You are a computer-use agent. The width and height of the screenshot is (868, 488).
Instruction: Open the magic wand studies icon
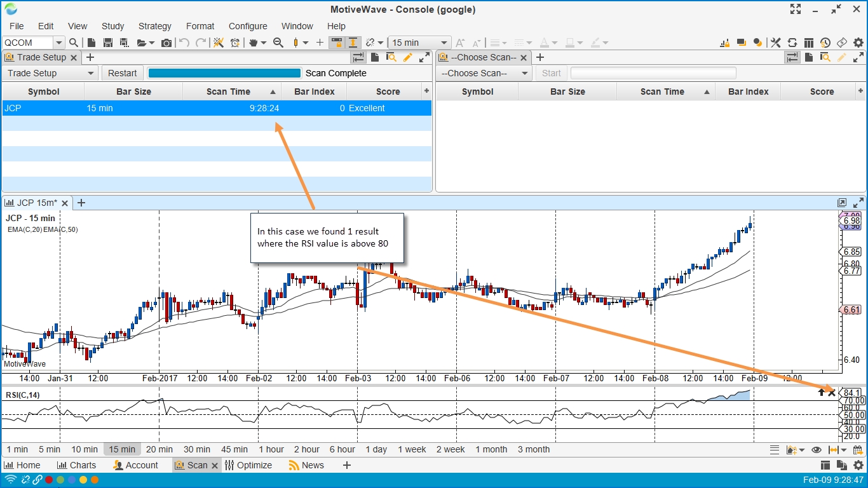(x=218, y=43)
